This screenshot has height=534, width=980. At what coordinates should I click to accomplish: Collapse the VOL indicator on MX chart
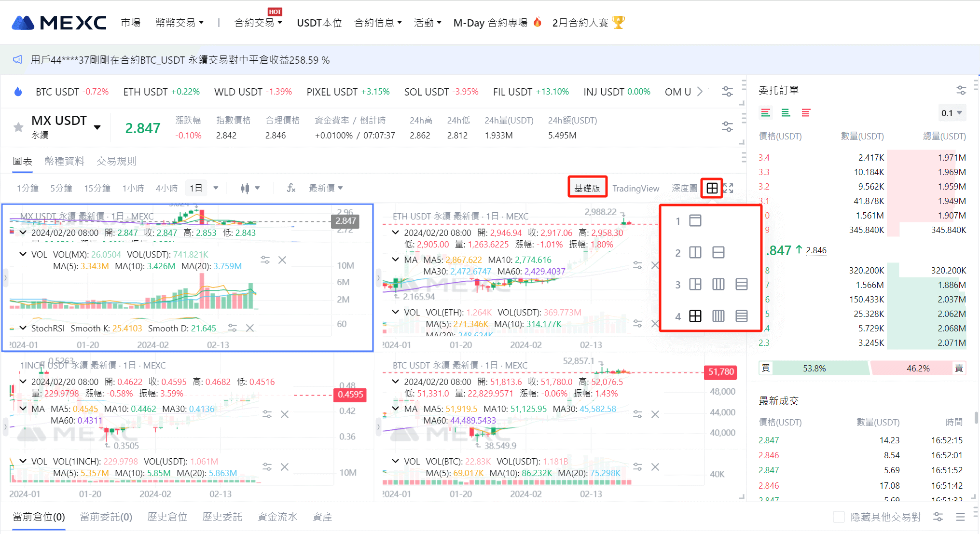[23, 254]
